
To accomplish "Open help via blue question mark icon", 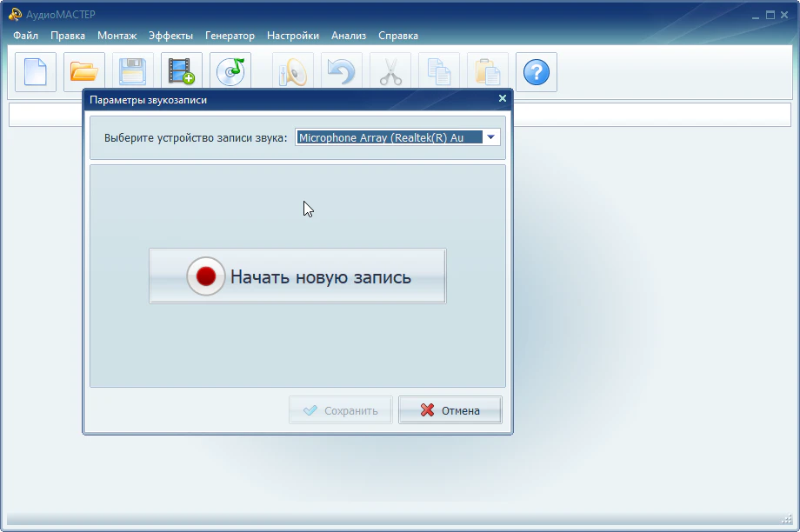I will click(x=537, y=72).
